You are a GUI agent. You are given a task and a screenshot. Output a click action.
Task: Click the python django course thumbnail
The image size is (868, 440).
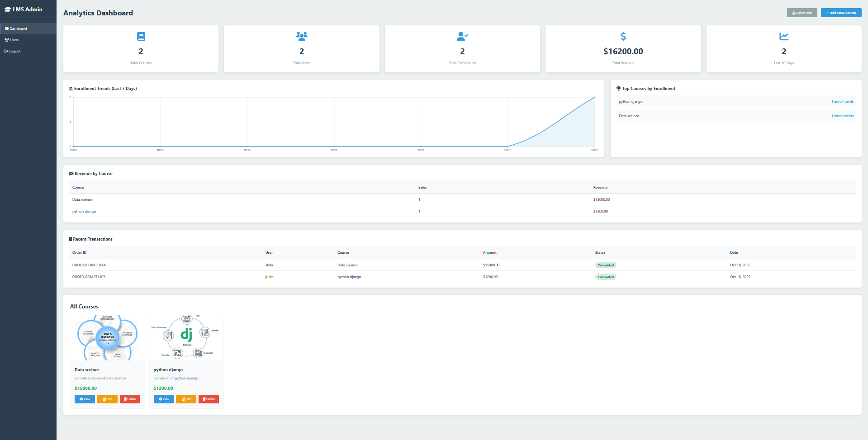186,337
